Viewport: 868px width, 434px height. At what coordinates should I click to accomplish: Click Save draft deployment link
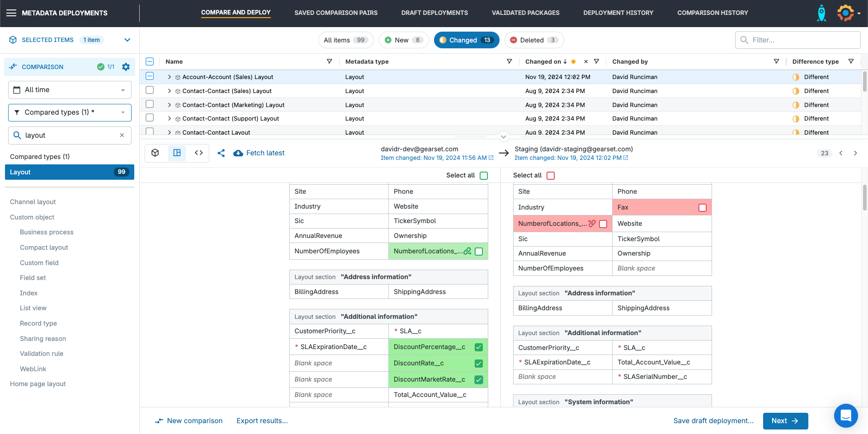point(713,421)
